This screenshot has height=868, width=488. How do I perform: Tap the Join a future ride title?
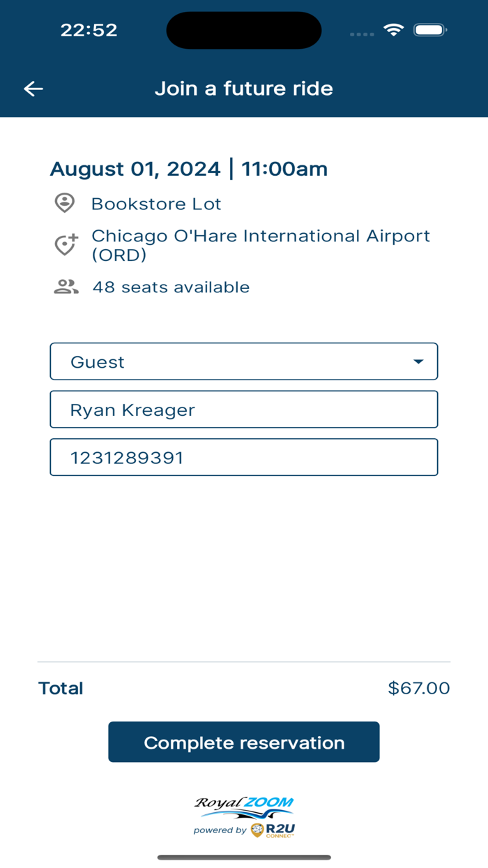tap(244, 89)
